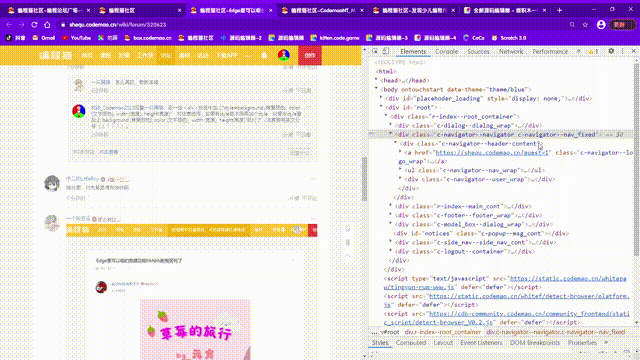The width and height of the screenshot is (640, 360).
Task: Activate the DevTools inspect element picker icon
Action: (x=375, y=51)
